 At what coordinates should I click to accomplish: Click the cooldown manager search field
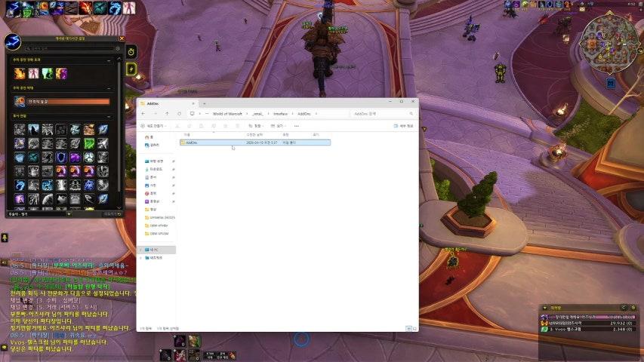(x=69, y=48)
